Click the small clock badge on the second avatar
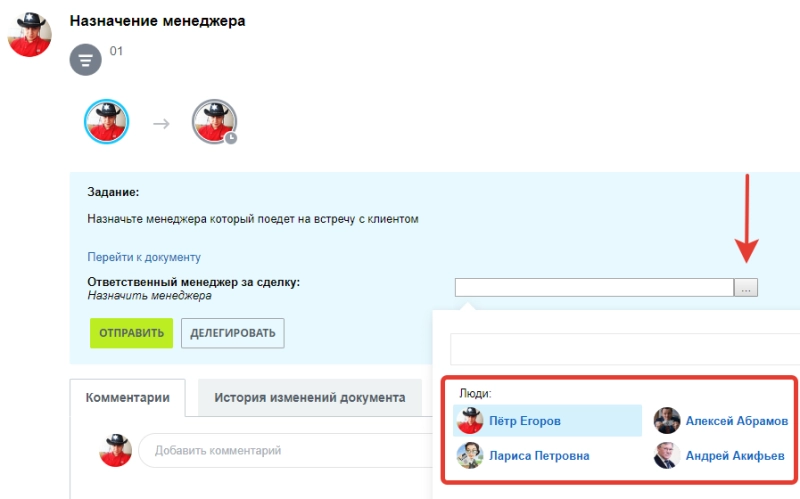The width and height of the screenshot is (800, 499). coord(231,138)
